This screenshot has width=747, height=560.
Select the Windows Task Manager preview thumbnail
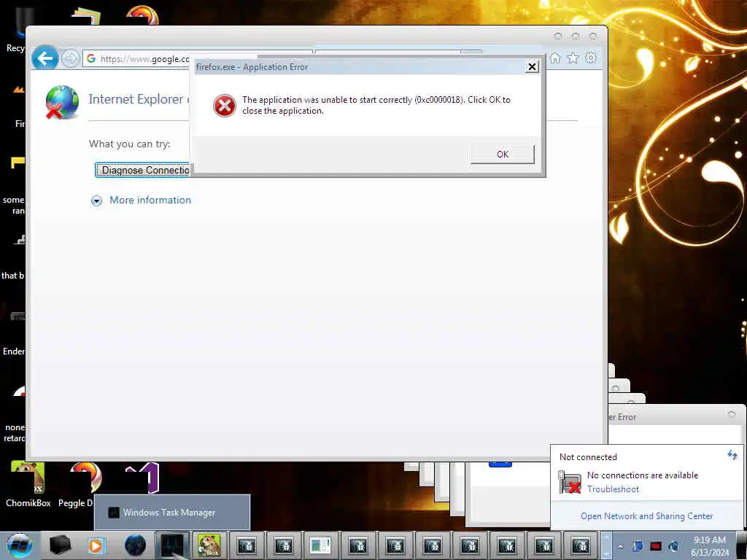pos(172,513)
